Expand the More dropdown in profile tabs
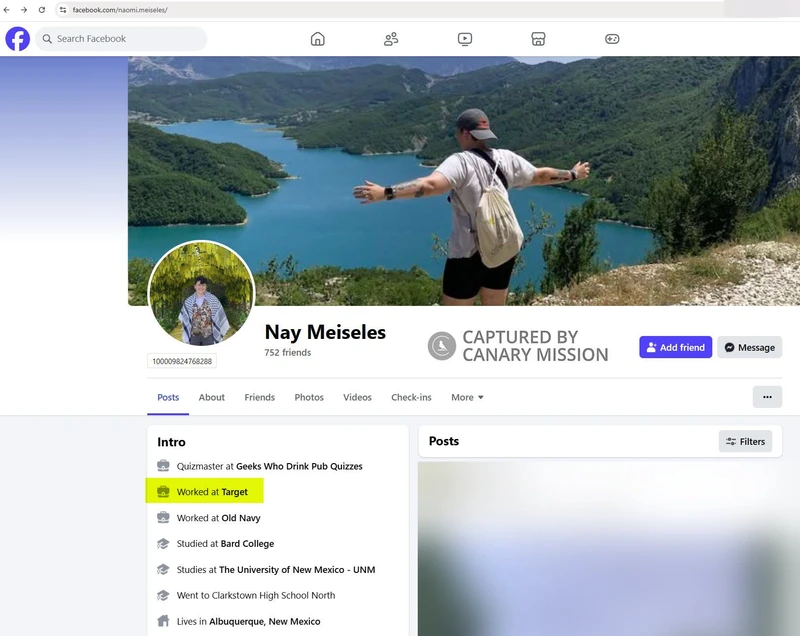Screen dimensions: 800x636 467,397
